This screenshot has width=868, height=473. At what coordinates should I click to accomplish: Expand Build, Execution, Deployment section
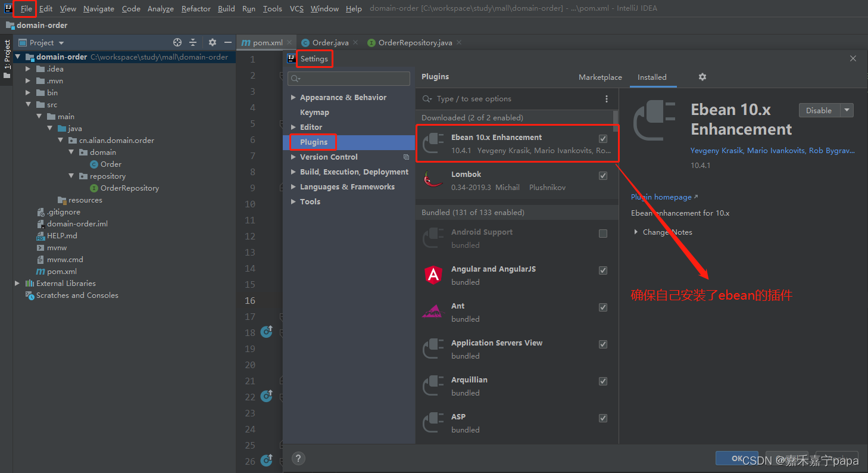coord(293,172)
